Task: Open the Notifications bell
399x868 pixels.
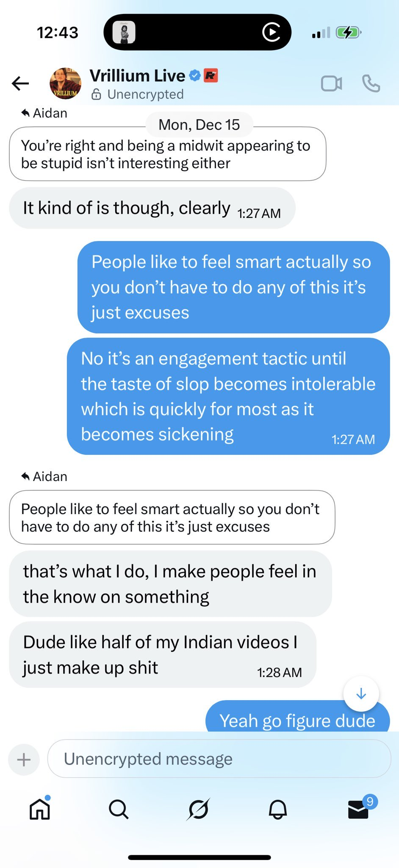Action: 278,809
